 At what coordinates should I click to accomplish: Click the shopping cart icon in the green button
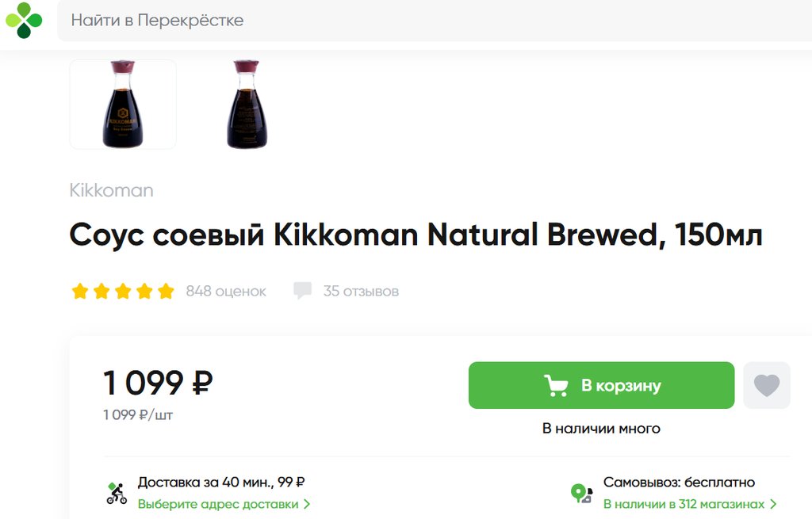(x=556, y=386)
